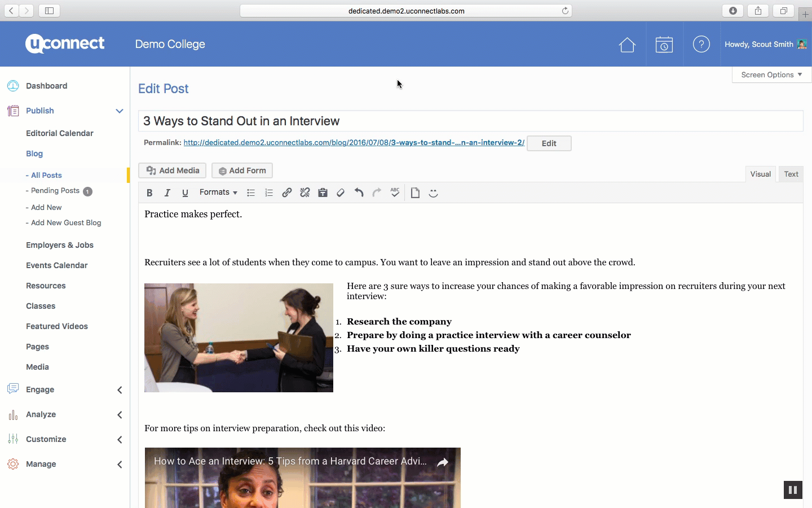
Task: Insert a bulleted list
Action: 251,193
